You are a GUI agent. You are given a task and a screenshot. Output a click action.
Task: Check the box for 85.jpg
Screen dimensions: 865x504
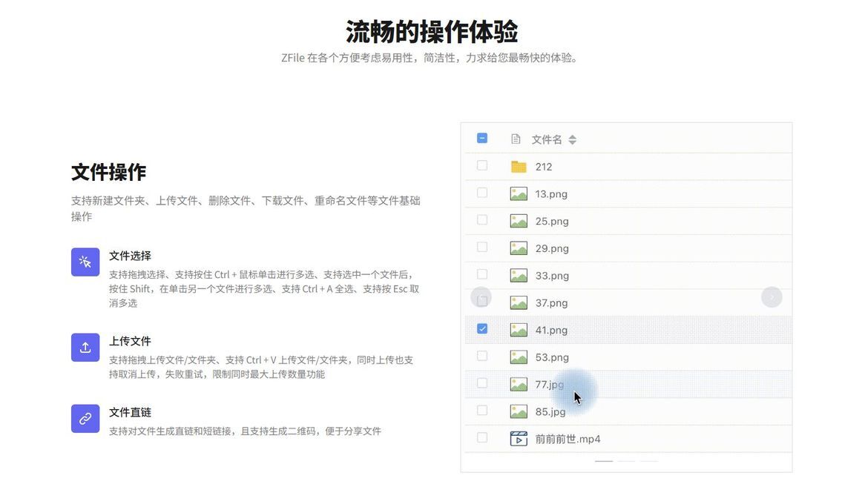click(x=482, y=411)
